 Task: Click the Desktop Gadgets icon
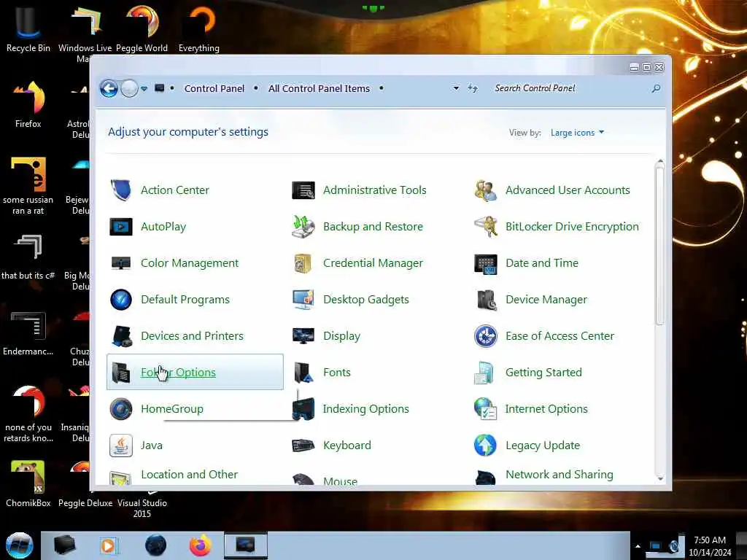303,300
